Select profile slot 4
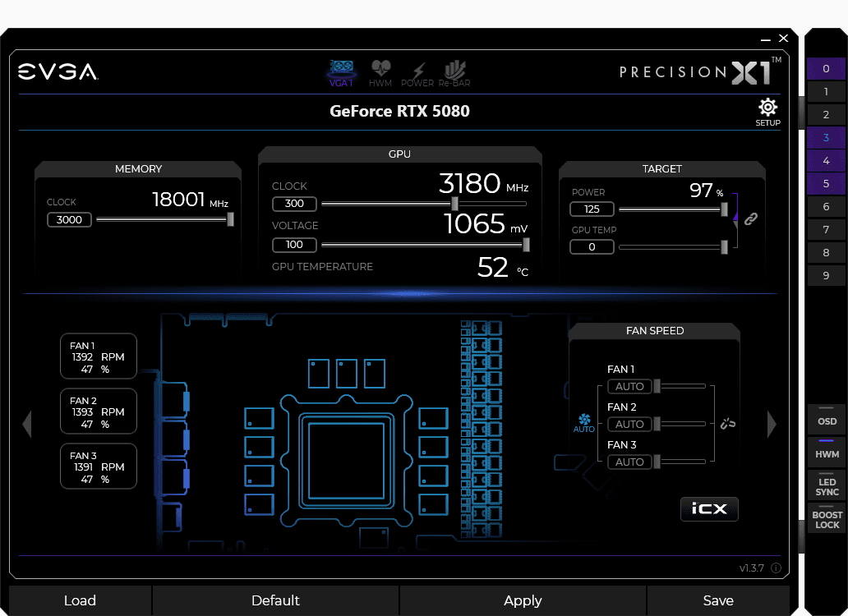 (826, 160)
